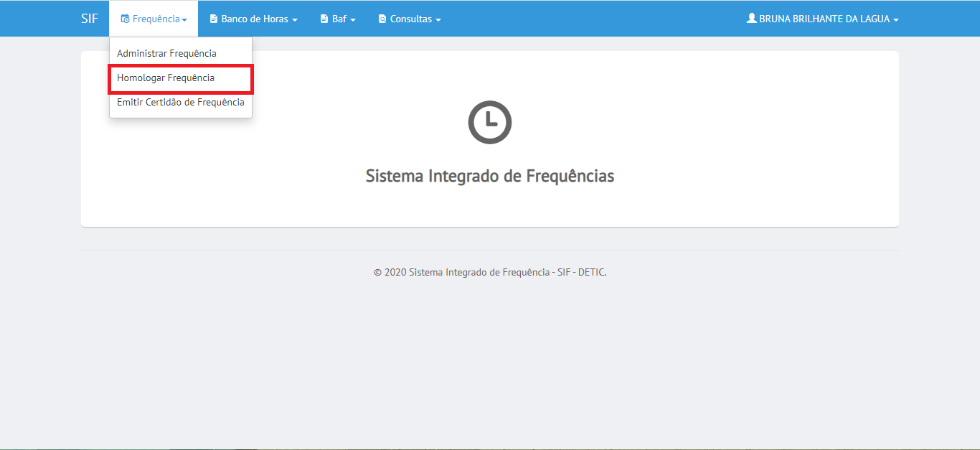Open the Consultas menu
Image resolution: width=980 pixels, height=450 pixels.
[410, 19]
